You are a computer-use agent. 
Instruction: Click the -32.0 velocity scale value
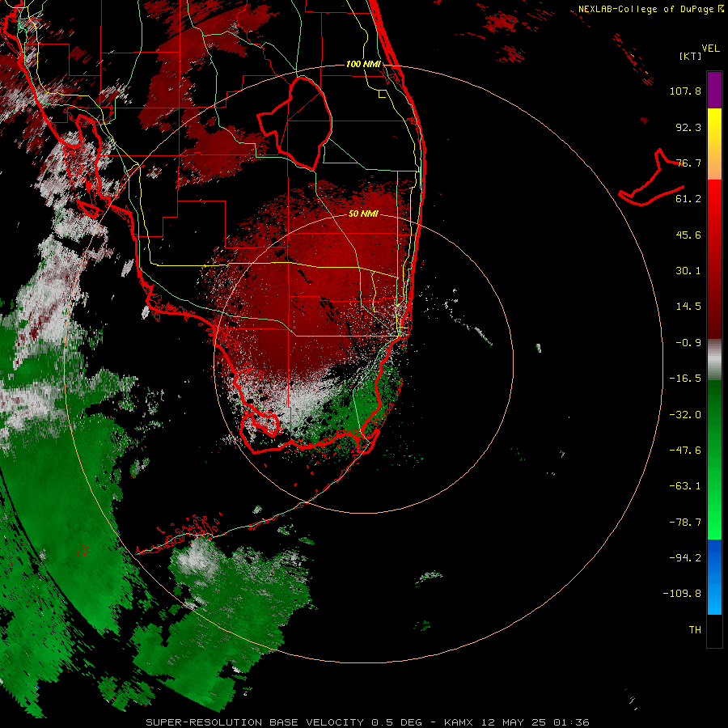[685, 415]
